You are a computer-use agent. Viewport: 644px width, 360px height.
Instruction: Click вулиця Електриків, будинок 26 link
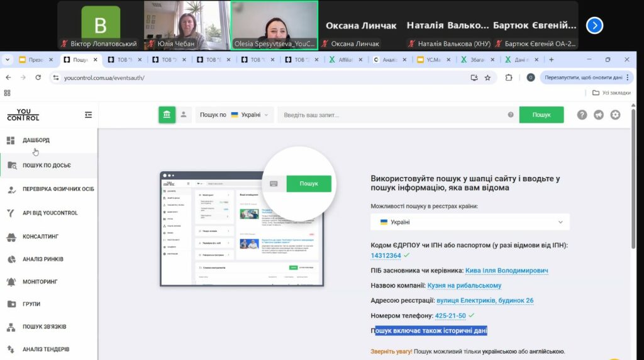pos(485,300)
